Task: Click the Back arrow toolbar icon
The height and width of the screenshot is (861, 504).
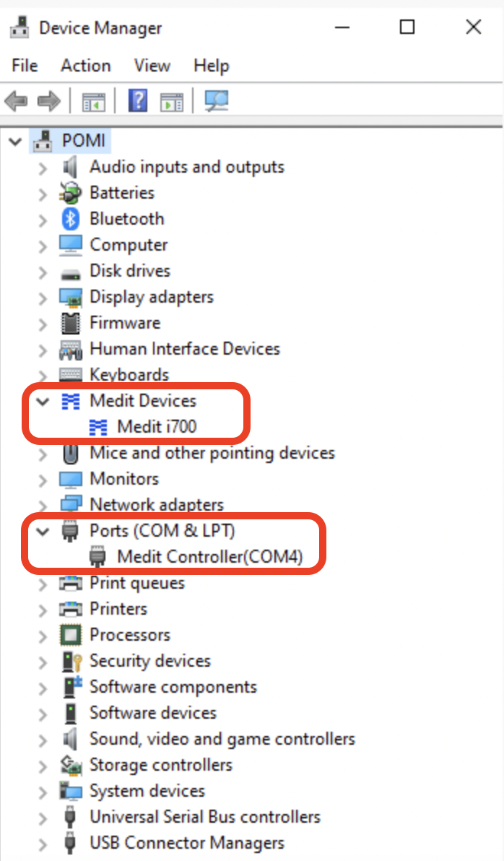Action: [16, 101]
